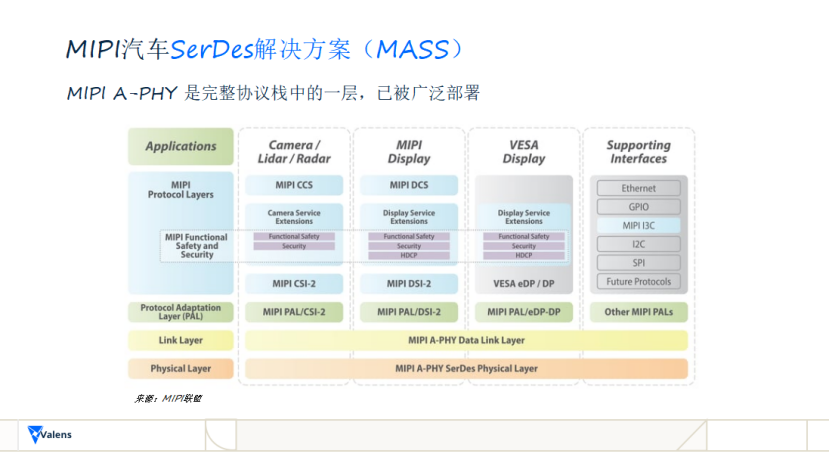Click the SPI interface box
Image resolution: width=830 pixels, height=460 pixels.
(638, 263)
